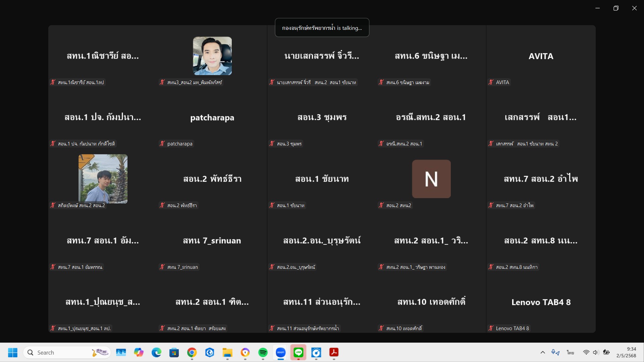Open Wi-Fi network settings in system tray
Screen dimensions: 644x362
[x=586, y=352]
